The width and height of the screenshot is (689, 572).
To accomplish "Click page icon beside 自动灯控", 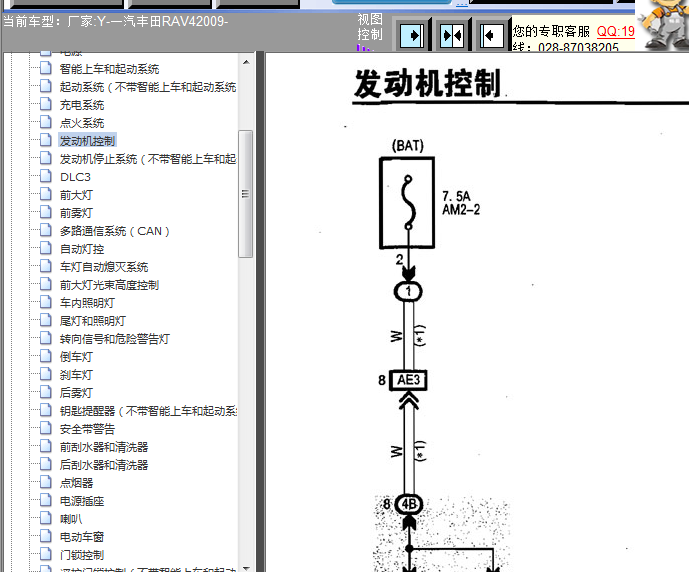I will [46, 248].
